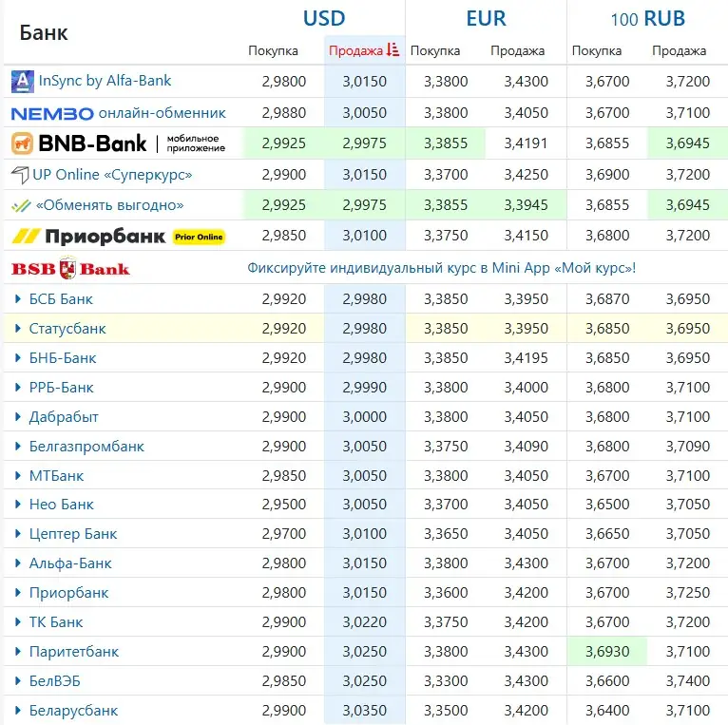This screenshot has height=725, width=728.
Task: Open the «Мой курс» Mini App promo link
Action: (x=441, y=268)
